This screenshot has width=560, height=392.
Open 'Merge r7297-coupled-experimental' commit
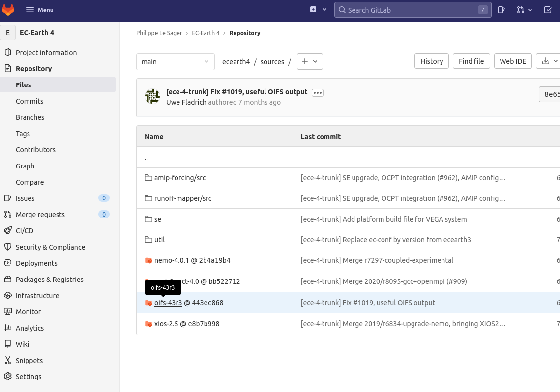click(377, 260)
